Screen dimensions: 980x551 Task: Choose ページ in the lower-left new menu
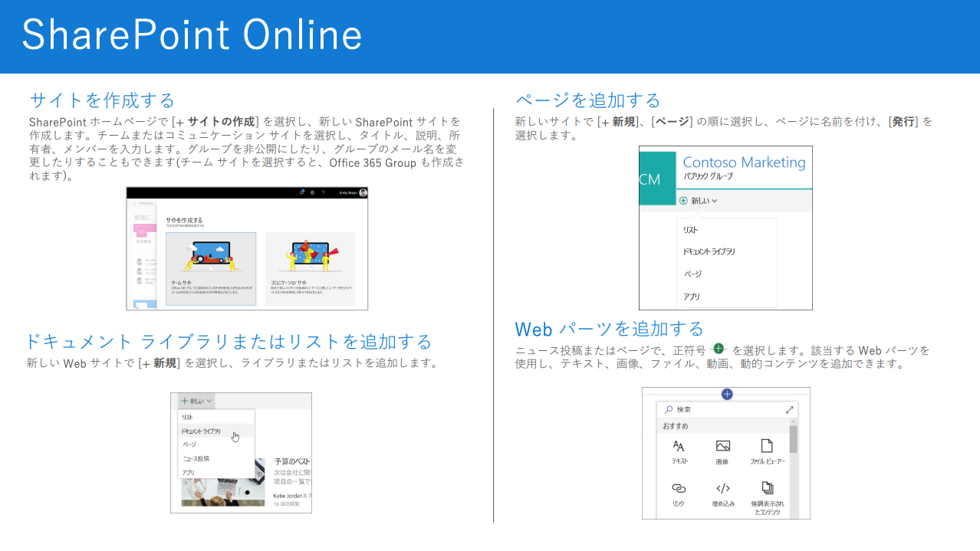point(189,444)
